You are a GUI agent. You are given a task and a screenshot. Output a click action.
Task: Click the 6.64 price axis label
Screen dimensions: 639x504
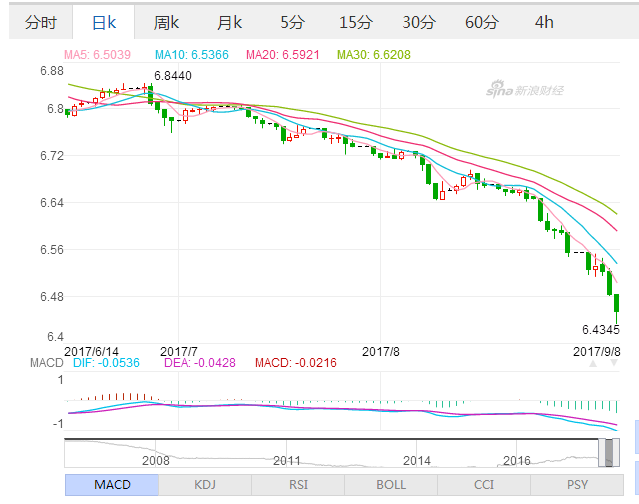pos(52,202)
